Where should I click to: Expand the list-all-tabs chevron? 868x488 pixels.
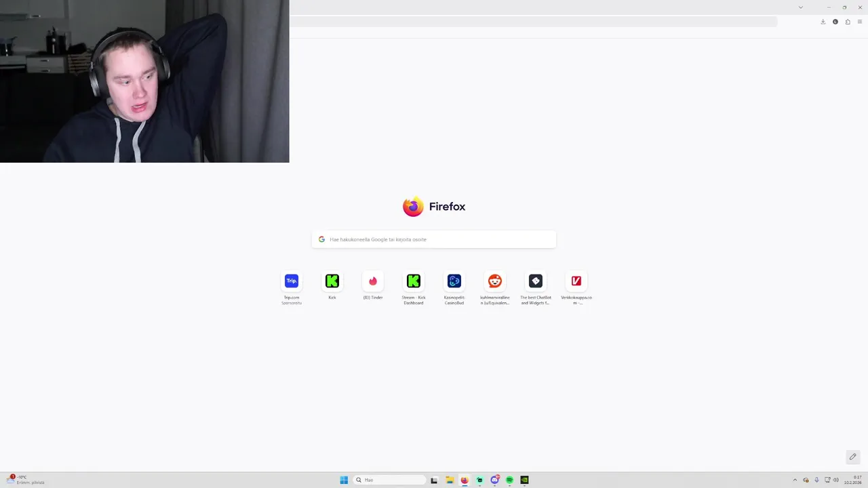coord(800,7)
